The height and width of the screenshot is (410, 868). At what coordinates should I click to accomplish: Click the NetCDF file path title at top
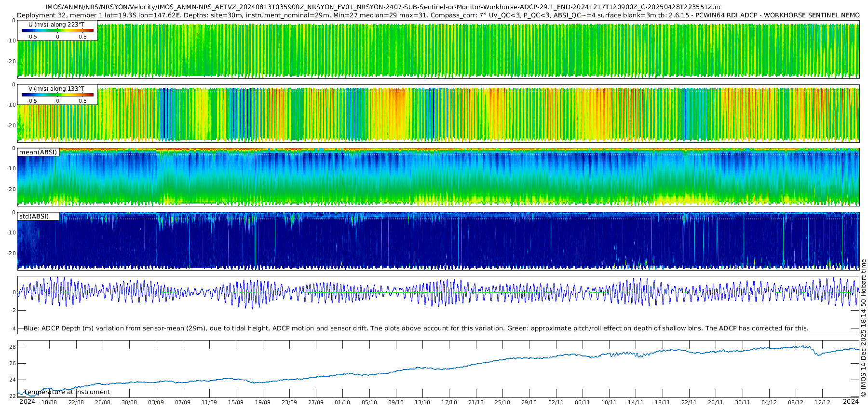pyautogui.click(x=383, y=7)
